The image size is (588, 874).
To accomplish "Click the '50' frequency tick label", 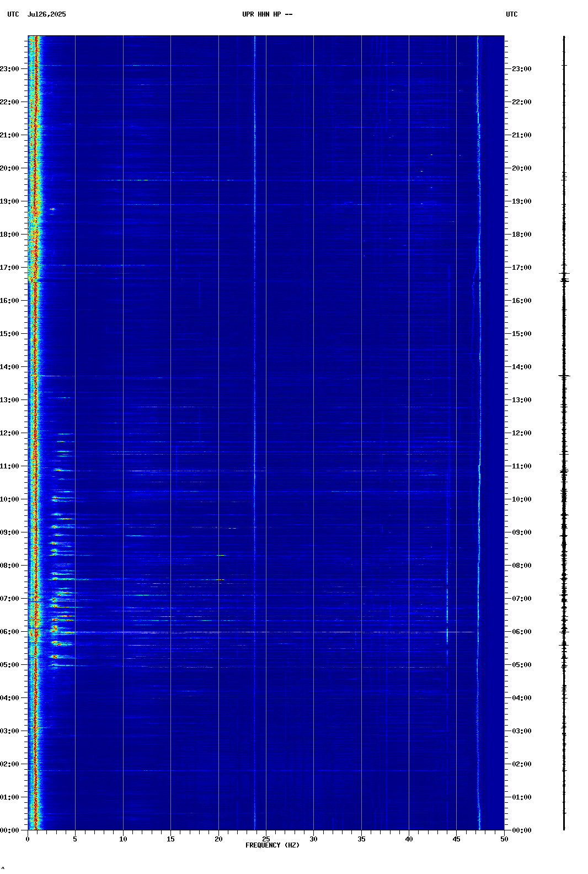I will tap(504, 839).
